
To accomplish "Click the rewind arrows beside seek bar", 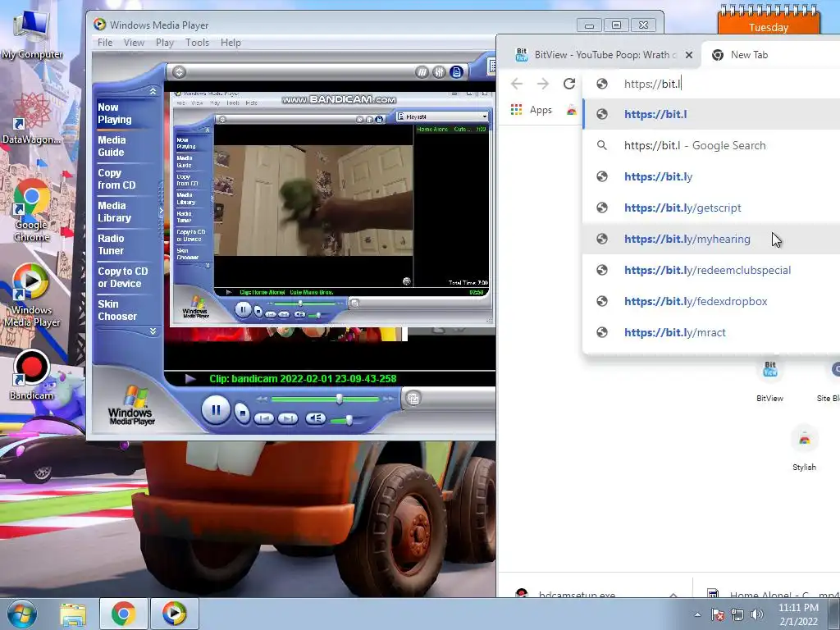I will coord(262,399).
